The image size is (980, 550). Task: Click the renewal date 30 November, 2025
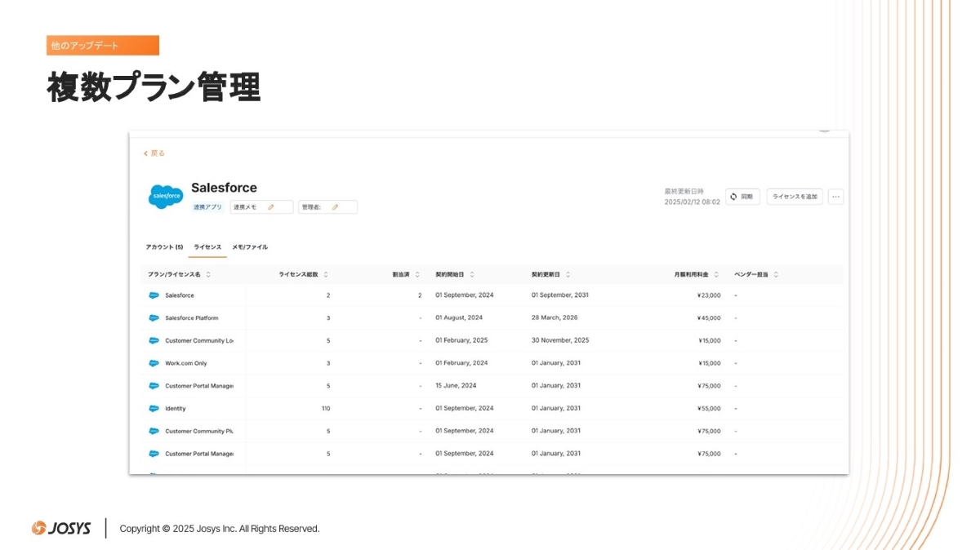(560, 340)
